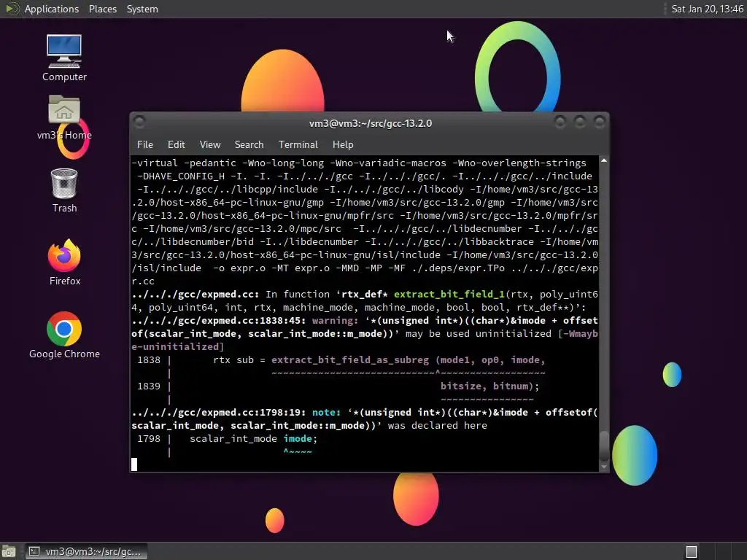This screenshot has width=747, height=560.
Task: Click 'bitsize, bitnum);' text in terminal
Action: (x=489, y=386)
